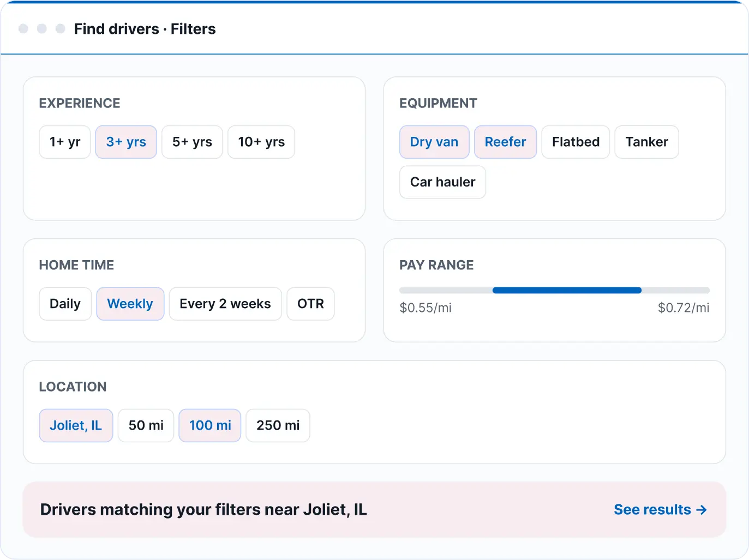
Task: Deselect the Weekly home time chip
Action: pyautogui.click(x=130, y=304)
